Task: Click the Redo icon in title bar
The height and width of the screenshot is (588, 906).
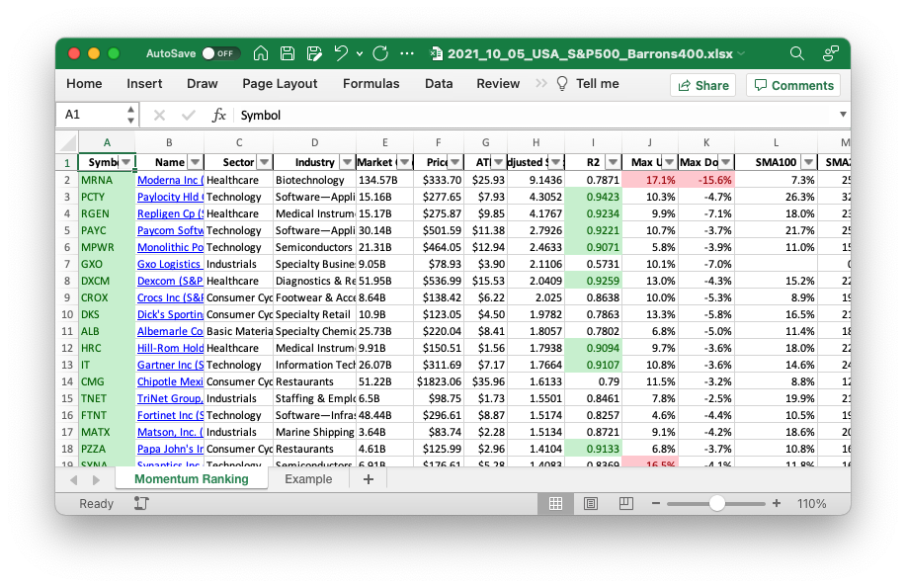Action: (380, 53)
